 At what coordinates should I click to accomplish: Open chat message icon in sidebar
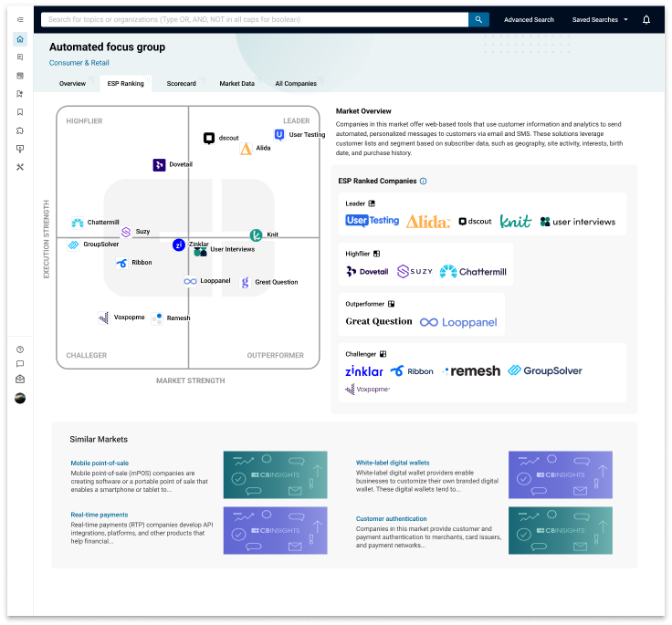[x=20, y=364]
